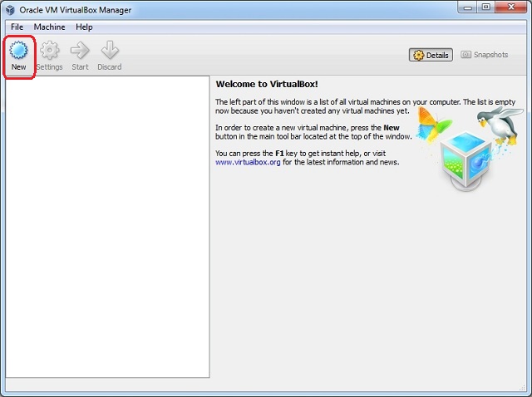Open the Settings gear toolbar icon
The image size is (532, 397).
[x=50, y=51]
